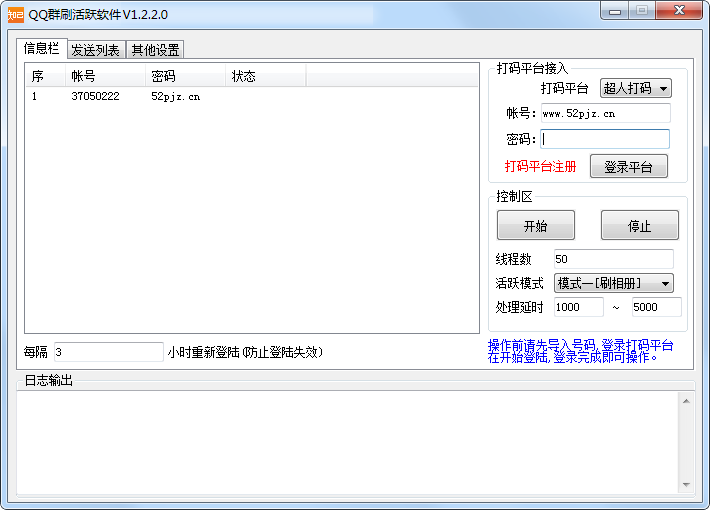Click the app icon in title bar
The height and width of the screenshot is (510, 710).
pyautogui.click(x=15, y=15)
